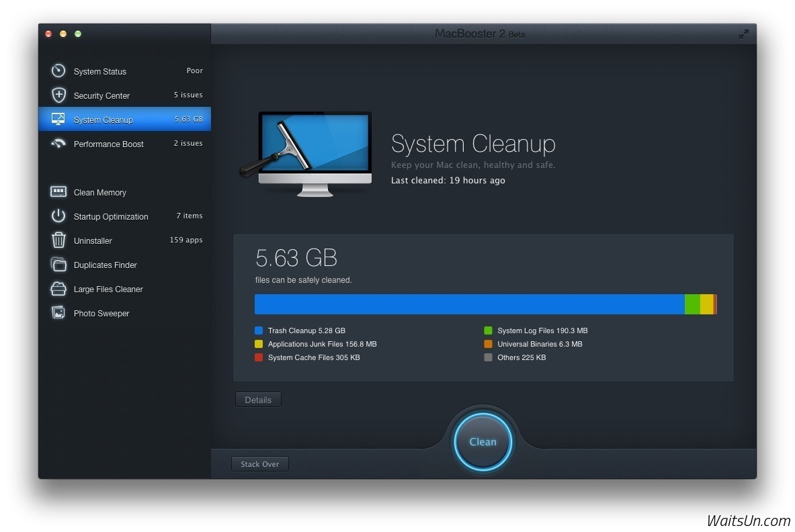Image resolution: width=795 pixels, height=532 pixels.
Task: Click the green System Log Files swatch
Action: click(x=488, y=330)
